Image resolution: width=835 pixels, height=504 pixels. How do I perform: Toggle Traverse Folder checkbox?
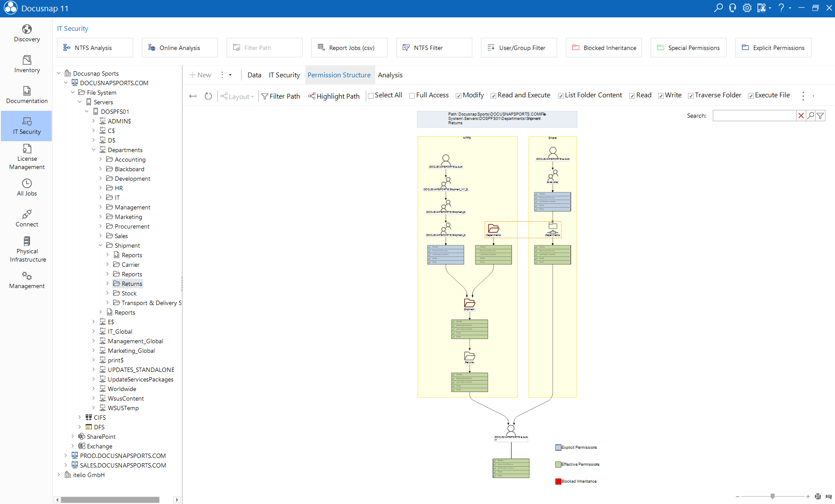(x=691, y=96)
